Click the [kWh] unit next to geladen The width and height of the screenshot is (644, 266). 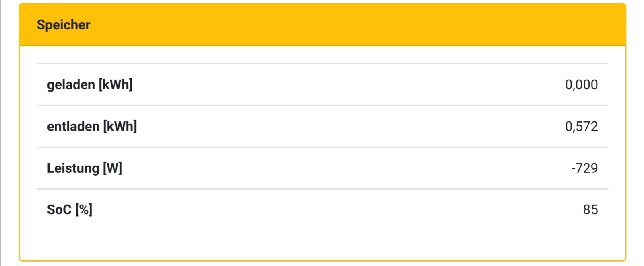(x=116, y=85)
